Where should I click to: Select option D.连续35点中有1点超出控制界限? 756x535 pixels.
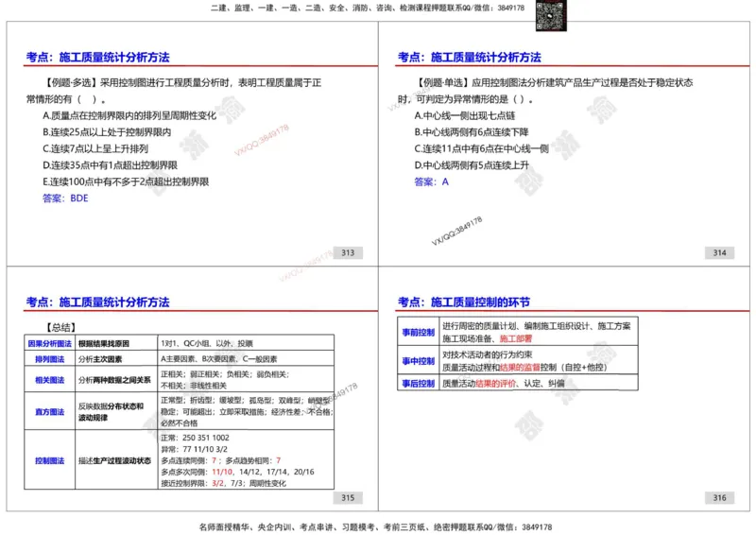tap(110, 165)
